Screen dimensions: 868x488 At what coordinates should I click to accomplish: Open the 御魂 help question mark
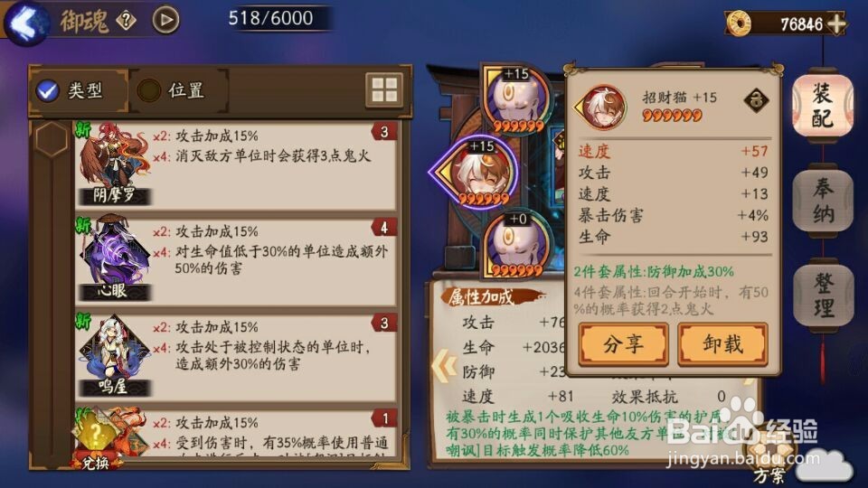[x=127, y=21]
